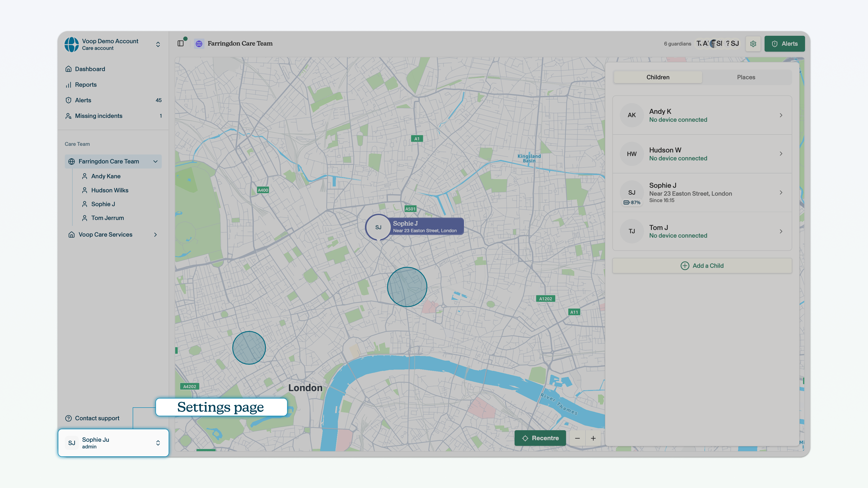
Task: Zoom out the map with minus
Action: click(577, 438)
